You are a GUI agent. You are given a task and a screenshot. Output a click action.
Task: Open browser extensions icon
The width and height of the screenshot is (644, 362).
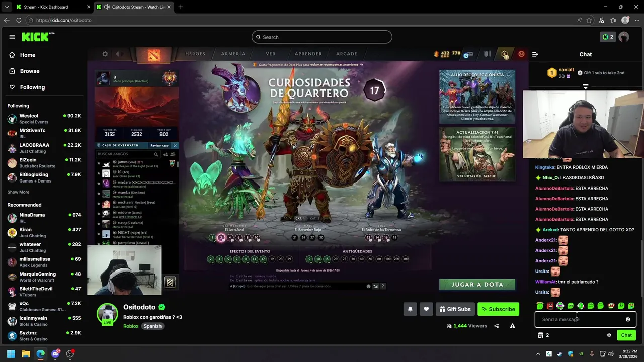click(x=601, y=20)
